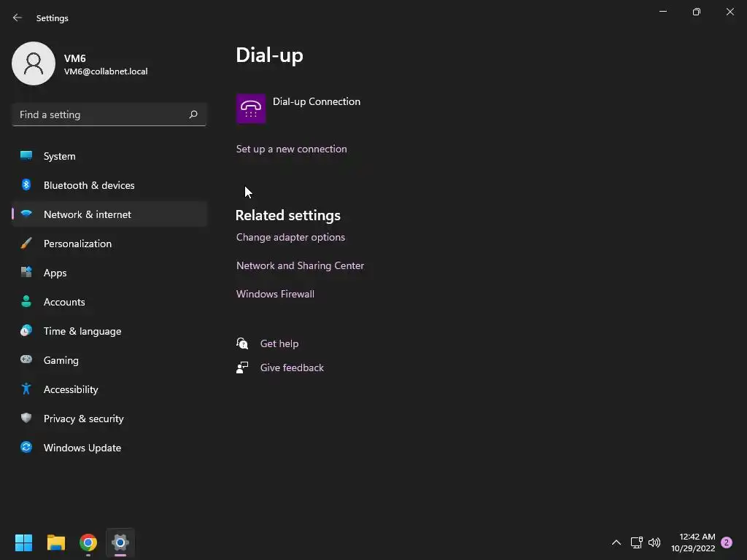
Task: Click the VM6 user profile avatar
Action: pos(34,63)
